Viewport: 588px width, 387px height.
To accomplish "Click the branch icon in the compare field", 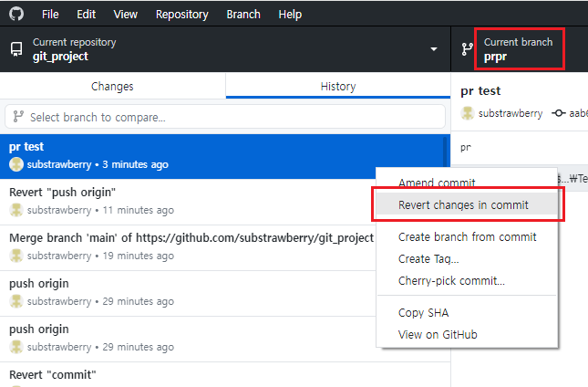I will click(18, 117).
